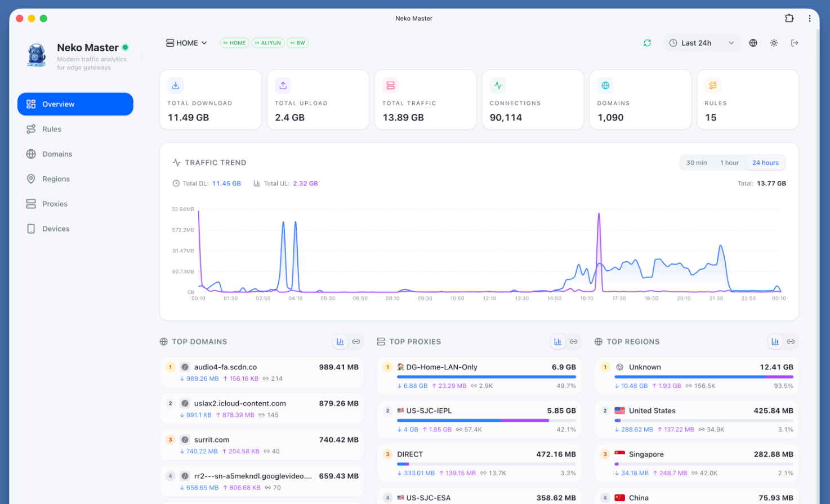Viewport: 830px width, 504px height.
Task: Click the Connections pulse icon
Action: [498, 86]
